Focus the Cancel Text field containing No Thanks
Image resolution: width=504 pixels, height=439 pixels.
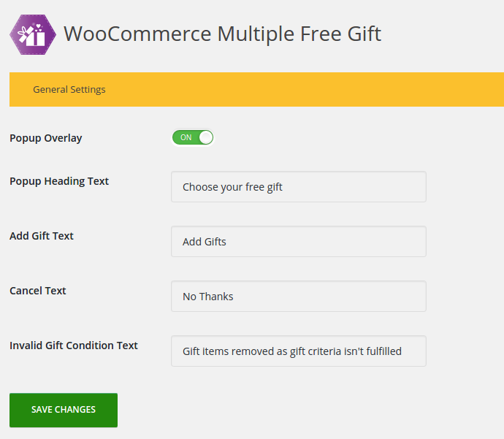[298, 297]
